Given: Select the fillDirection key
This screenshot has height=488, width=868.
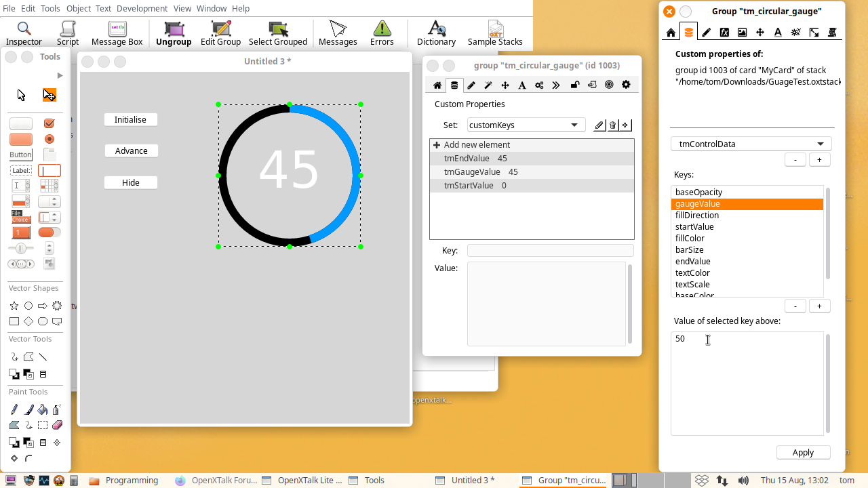Looking at the screenshot, I should click(747, 216).
